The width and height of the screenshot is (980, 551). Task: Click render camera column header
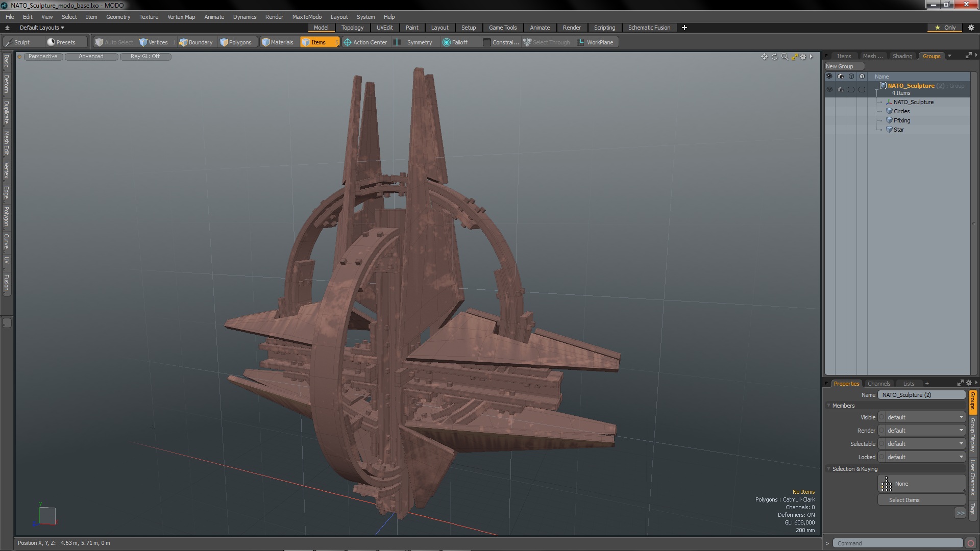point(841,77)
